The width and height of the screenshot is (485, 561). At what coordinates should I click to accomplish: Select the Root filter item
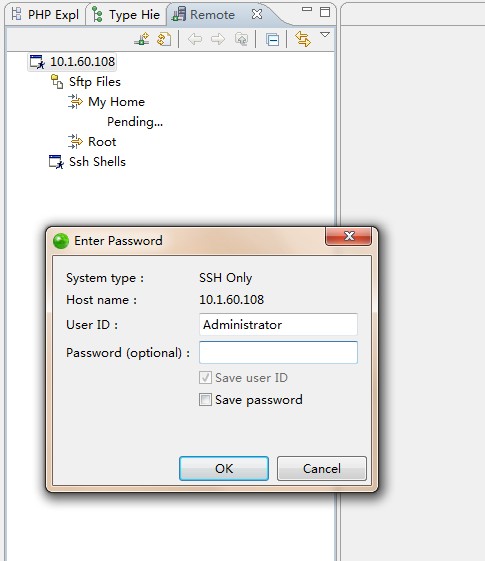pos(102,142)
